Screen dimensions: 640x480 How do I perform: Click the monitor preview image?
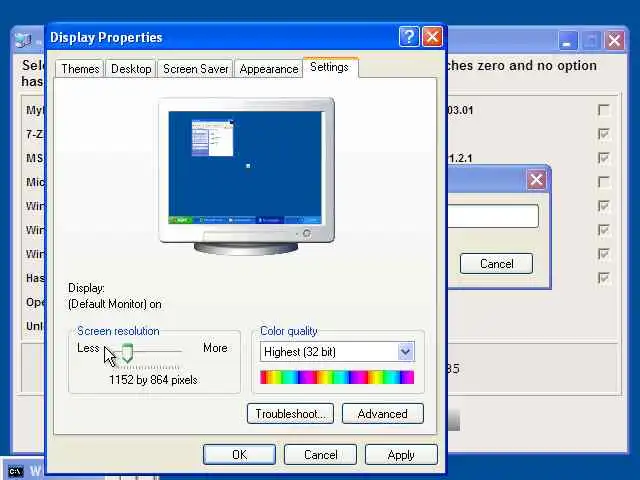tap(246, 176)
